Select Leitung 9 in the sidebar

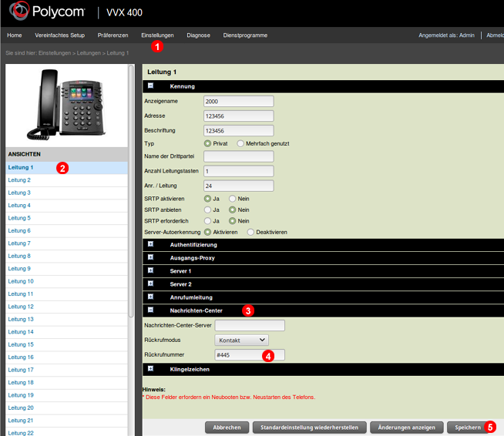pyautogui.click(x=66, y=269)
